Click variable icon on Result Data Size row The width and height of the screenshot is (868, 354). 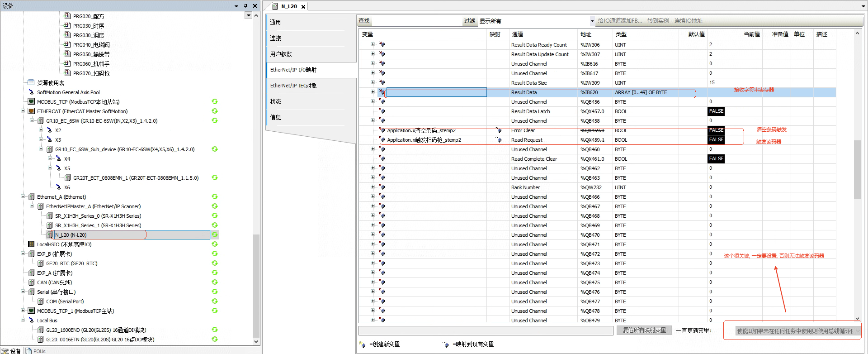(382, 82)
